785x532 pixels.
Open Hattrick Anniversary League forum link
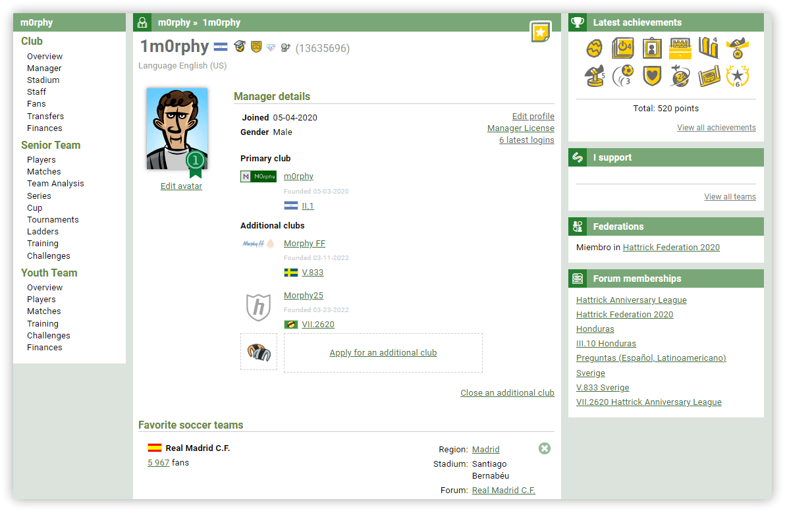click(x=632, y=300)
